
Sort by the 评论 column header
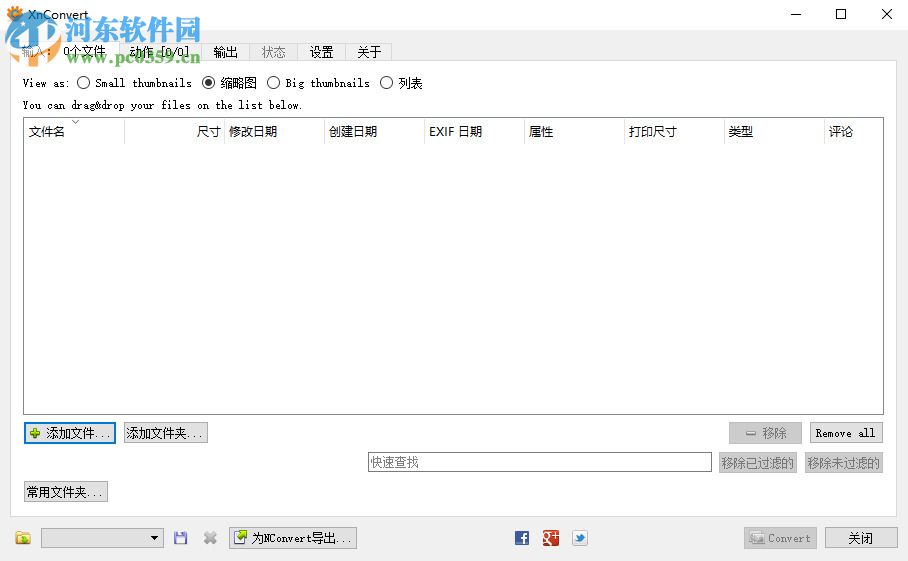tap(854, 131)
